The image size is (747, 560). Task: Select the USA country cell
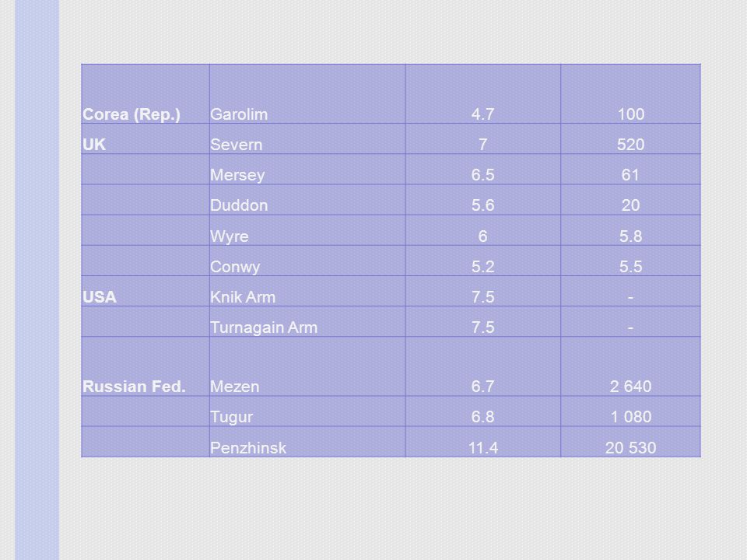click(146, 291)
